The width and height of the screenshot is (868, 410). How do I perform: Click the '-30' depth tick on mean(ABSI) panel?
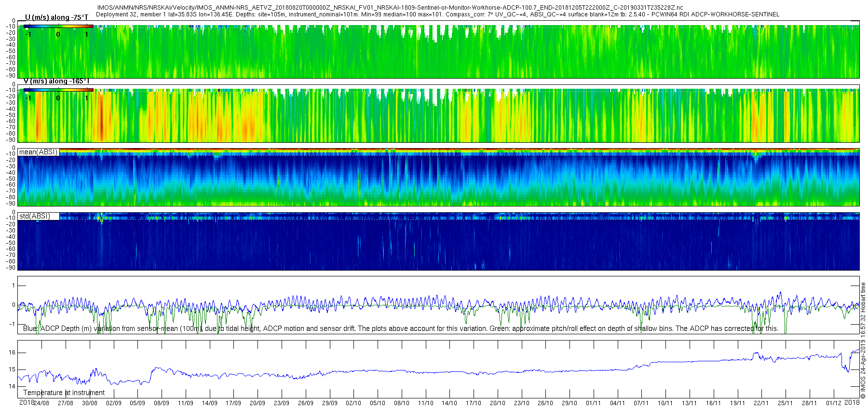point(11,166)
